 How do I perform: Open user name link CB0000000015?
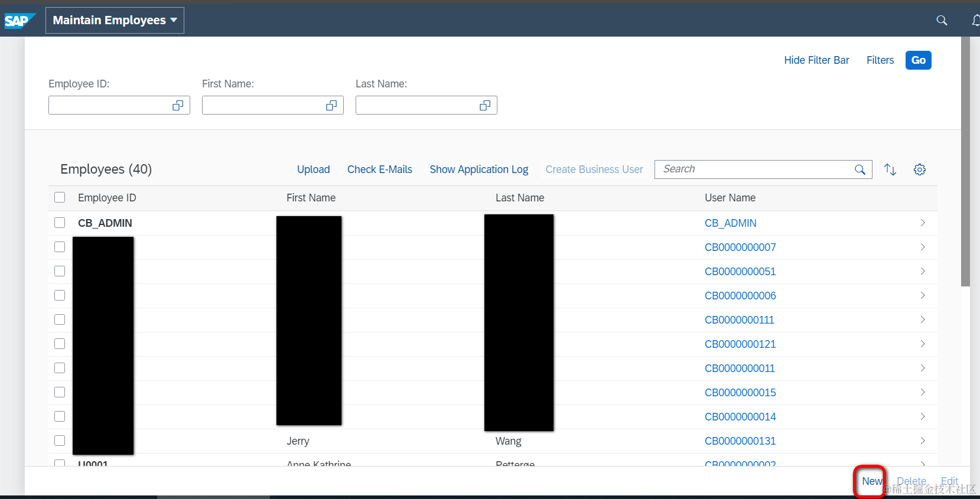coord(740,393)
